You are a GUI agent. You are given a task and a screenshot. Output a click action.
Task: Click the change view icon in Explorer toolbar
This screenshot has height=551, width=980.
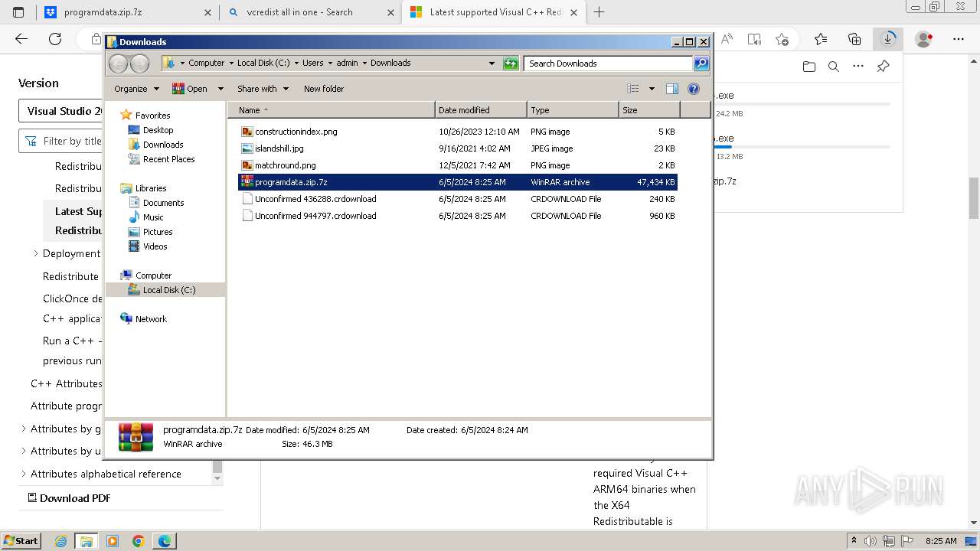pyautogui.click(x=632, y=89)
